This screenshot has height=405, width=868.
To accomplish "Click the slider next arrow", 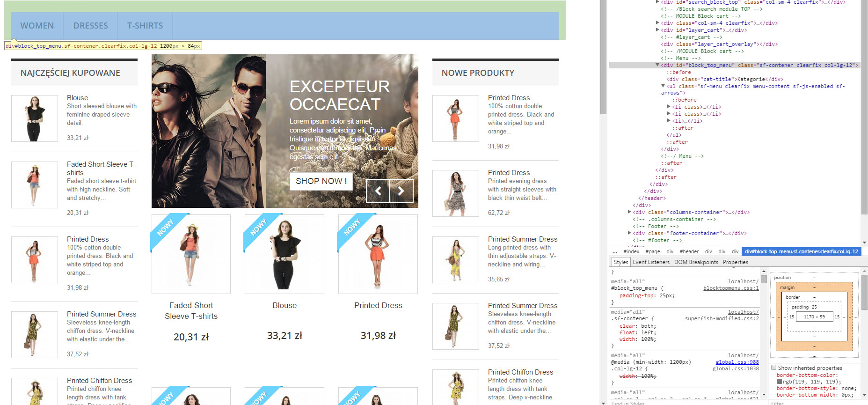I will pos(401,191).
